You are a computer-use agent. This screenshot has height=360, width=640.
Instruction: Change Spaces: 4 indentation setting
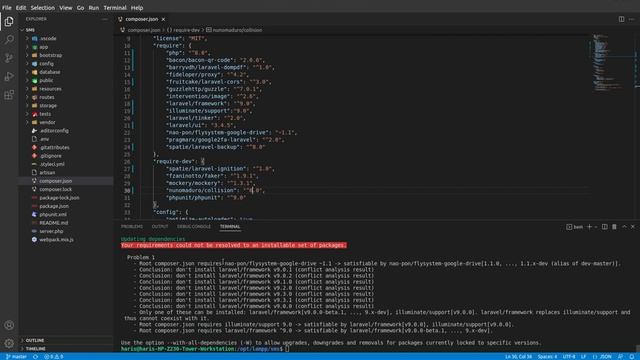coord(547,356)
